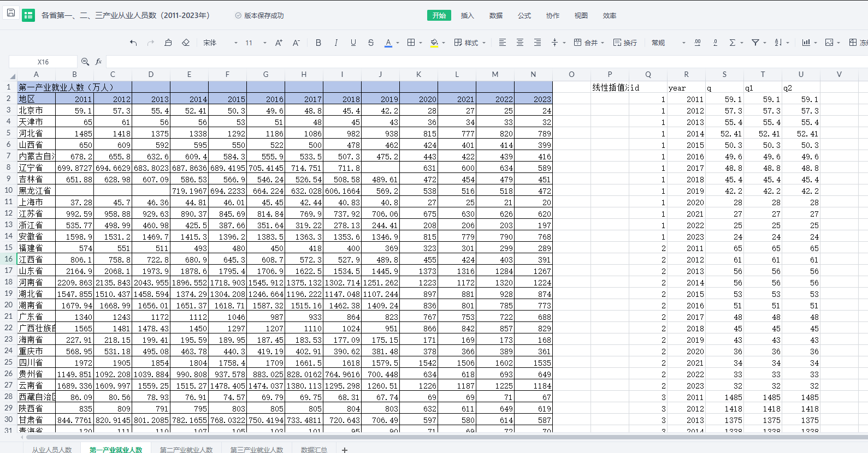Screen dimensions: 868x453
Task: Click the fx insert function icon
Action: point(99,62)
